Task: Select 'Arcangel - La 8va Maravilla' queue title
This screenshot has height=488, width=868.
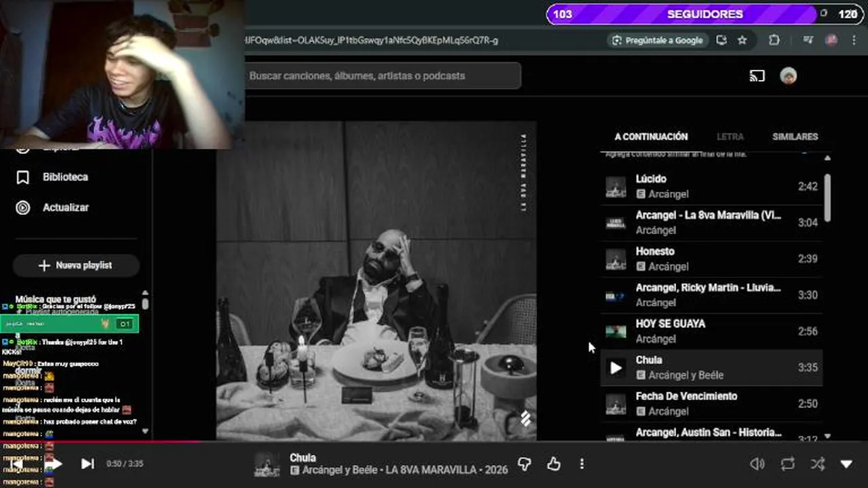Action: tap(709, 216)
